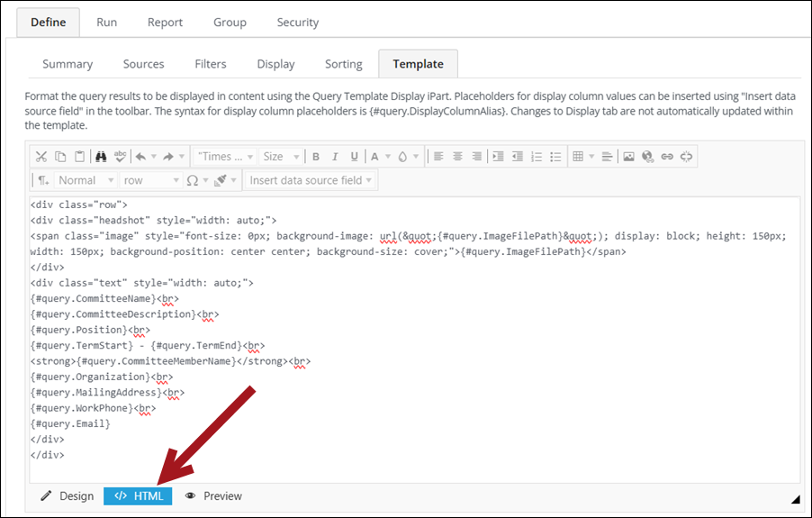
Task: Expand the Insert data source field dropdown
Action: (311, 180)
